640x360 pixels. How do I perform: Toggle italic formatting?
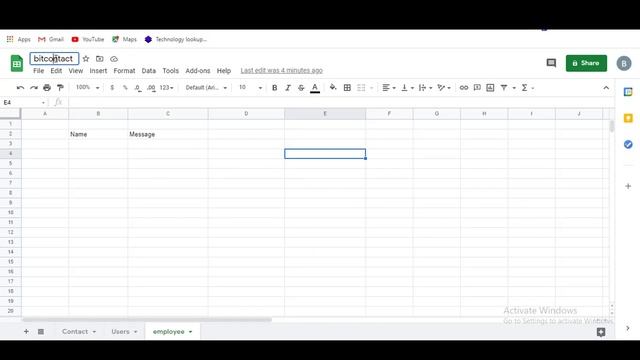[288, 88]
